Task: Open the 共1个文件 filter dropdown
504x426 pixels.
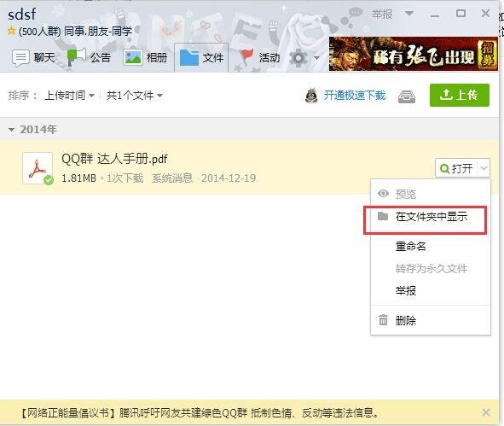Action: pyautogui.click(x=135, y=96)
